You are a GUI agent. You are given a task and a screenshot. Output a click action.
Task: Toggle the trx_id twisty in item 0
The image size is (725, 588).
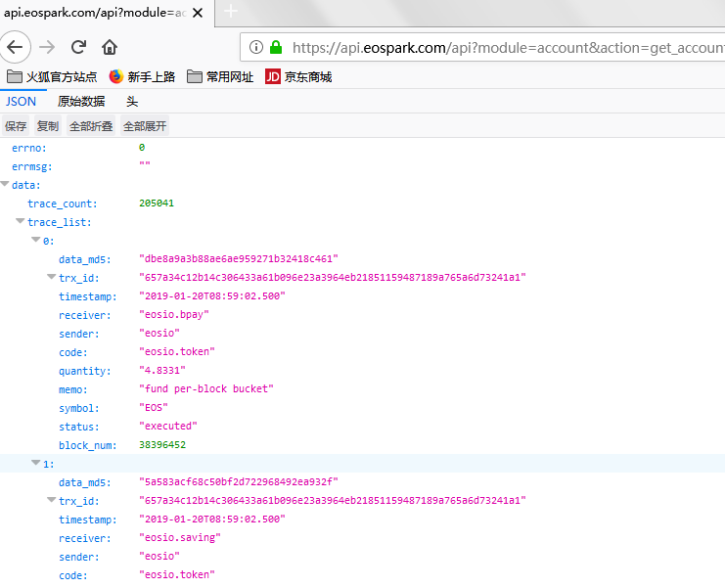coord(52,277)
